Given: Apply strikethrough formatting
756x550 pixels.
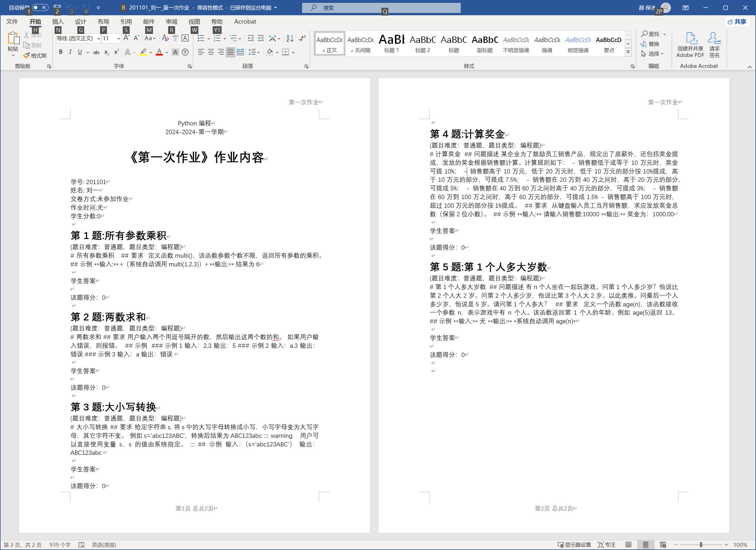Looking at the screenshot, I should click(96, 52).
